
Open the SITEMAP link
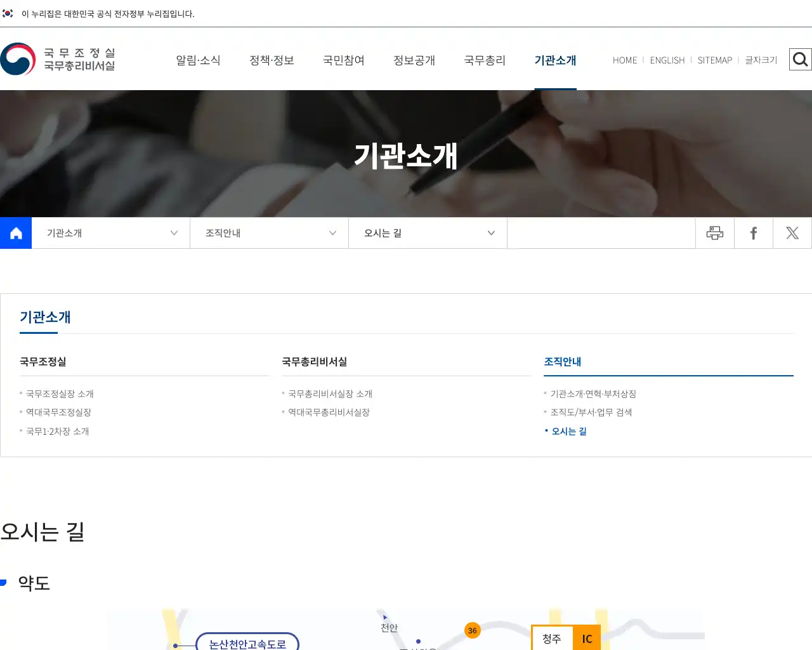point(715,60)
